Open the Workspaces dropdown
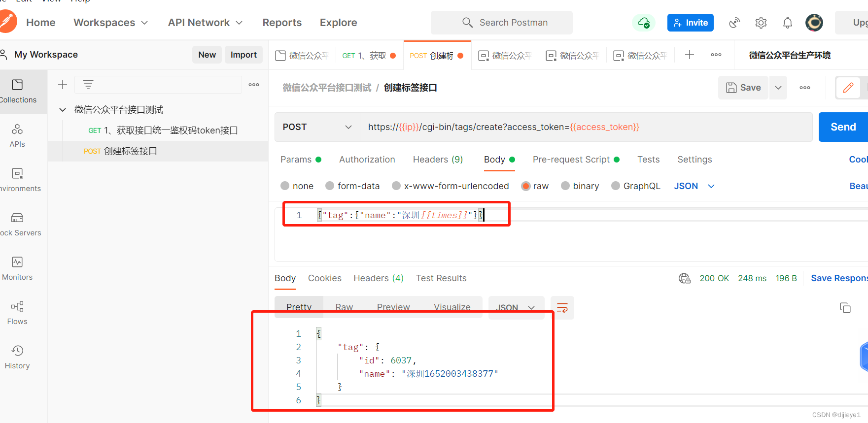 click(x=111, y=23)
